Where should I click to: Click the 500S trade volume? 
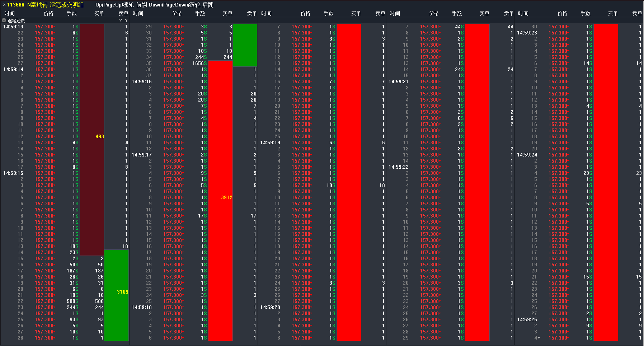(72, 301)
